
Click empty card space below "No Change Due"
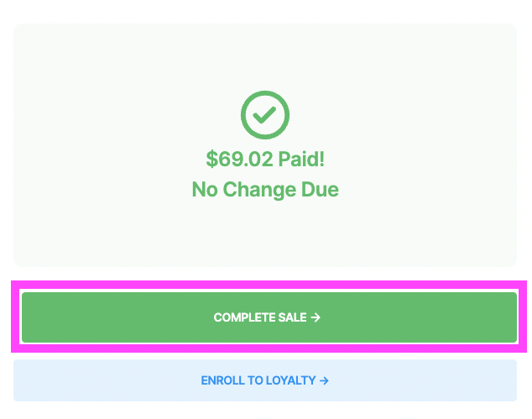click(x=265, y=234)
